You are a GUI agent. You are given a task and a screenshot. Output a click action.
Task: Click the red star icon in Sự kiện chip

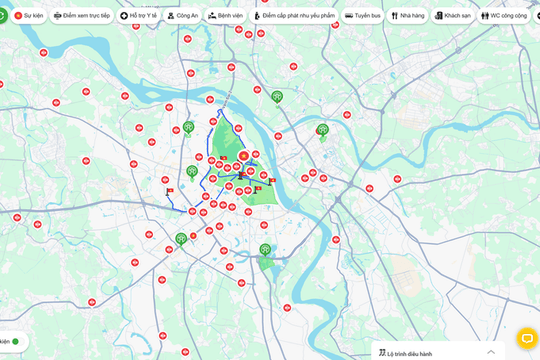tap(18, 16)
